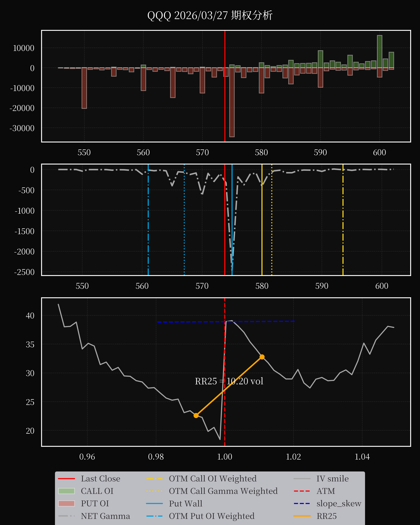
Task: Click the 0.96 x-axis label in IV chart
Action: pyautogui.click(x=87, y=457)
